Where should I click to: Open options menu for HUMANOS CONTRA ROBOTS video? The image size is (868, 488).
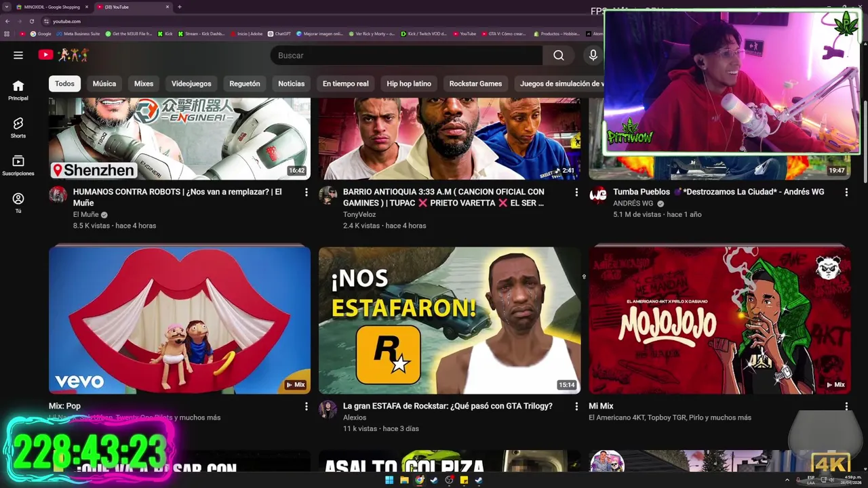tap(307, 192)
